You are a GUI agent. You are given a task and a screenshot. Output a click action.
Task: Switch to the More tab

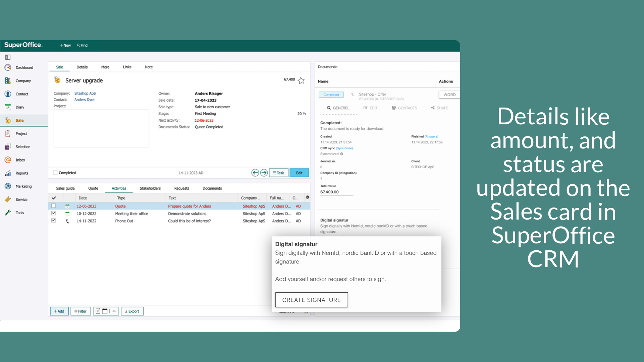pyautogui.click(x=105, y=67)
